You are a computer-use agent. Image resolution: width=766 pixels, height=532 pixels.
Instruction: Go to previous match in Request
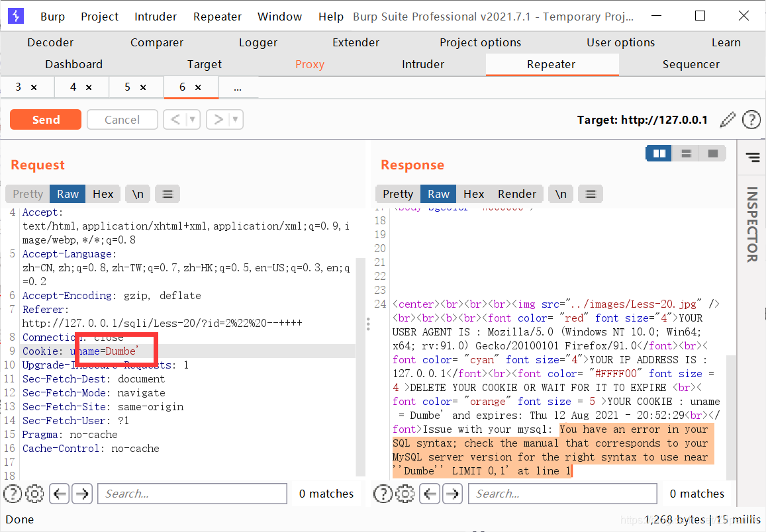(60, 494)
